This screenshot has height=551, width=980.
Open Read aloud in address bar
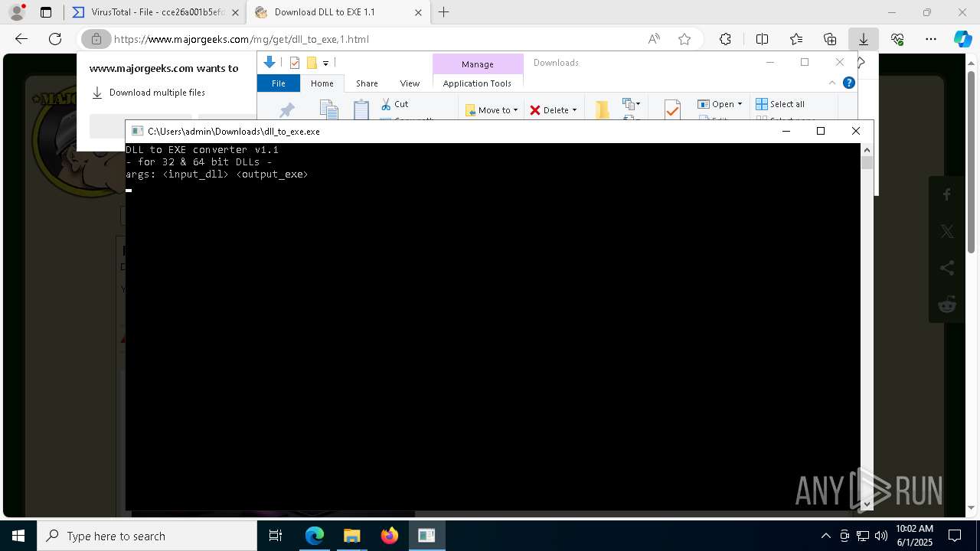coord(654,39)
